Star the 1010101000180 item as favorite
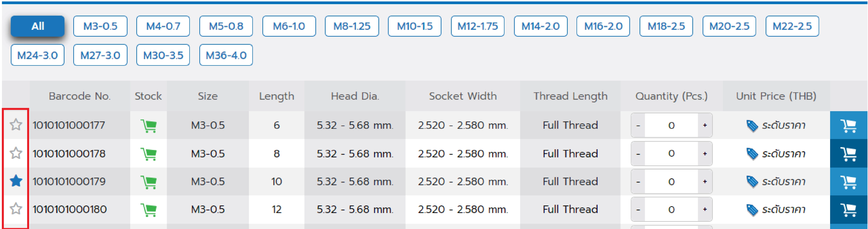This screenshot has width=868, height=229. click(x=16, y=209)
